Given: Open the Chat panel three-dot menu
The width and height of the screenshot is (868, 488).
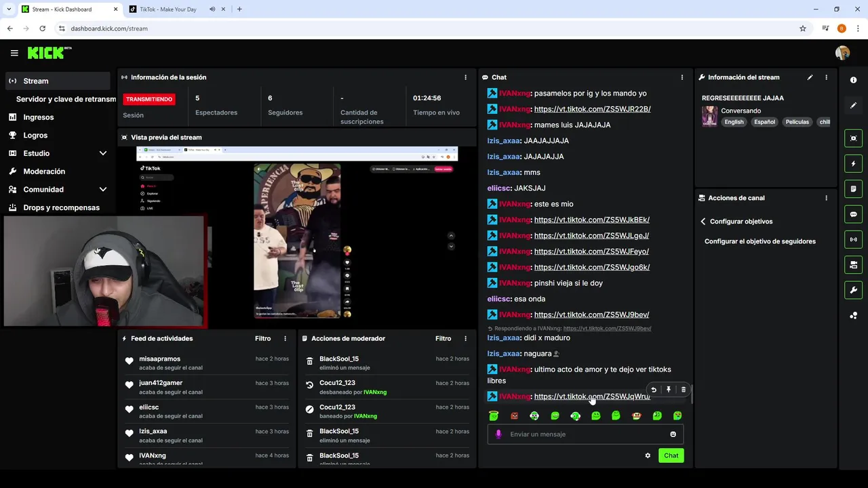Looking at the screenshot, I should 682,77.
